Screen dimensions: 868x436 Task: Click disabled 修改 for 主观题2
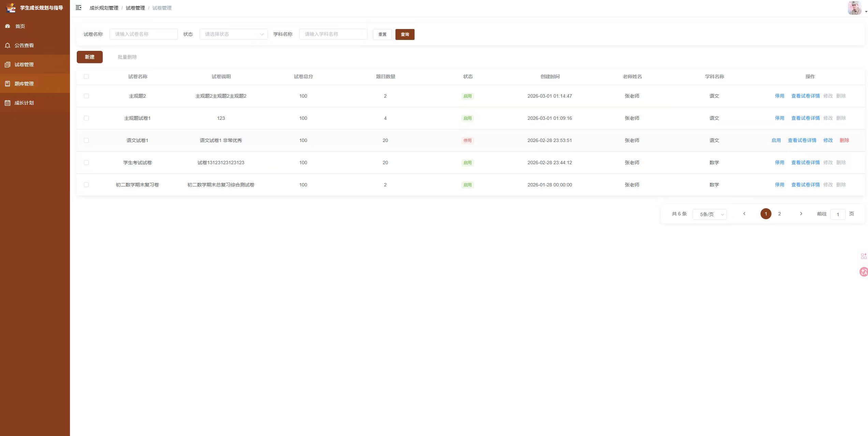point(828,96)
